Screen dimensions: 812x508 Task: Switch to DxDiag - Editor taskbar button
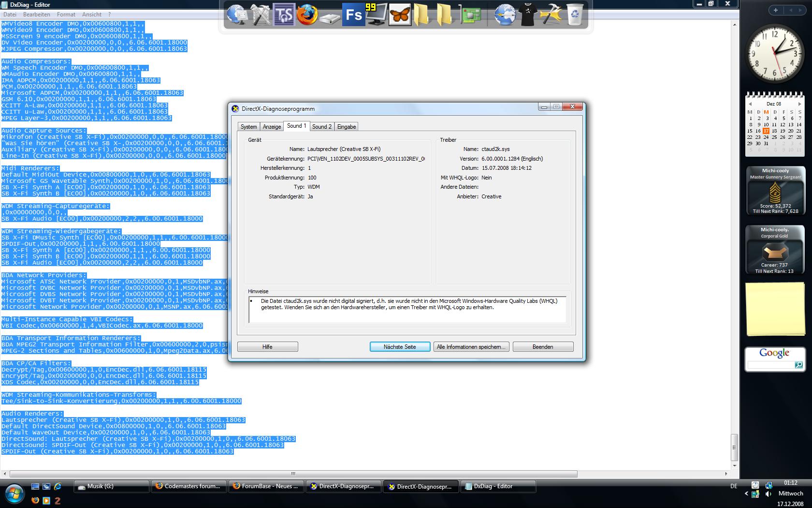[498, 486]
